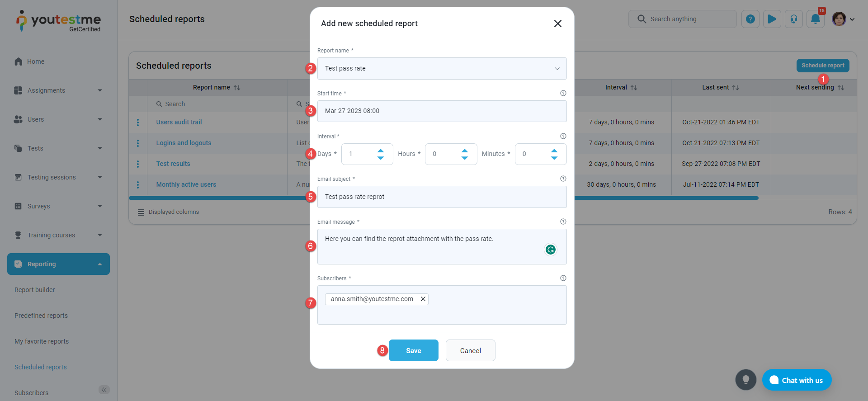
Task: Remove anna.smith@youtestme.com subscriber chip
Action: 423,299
